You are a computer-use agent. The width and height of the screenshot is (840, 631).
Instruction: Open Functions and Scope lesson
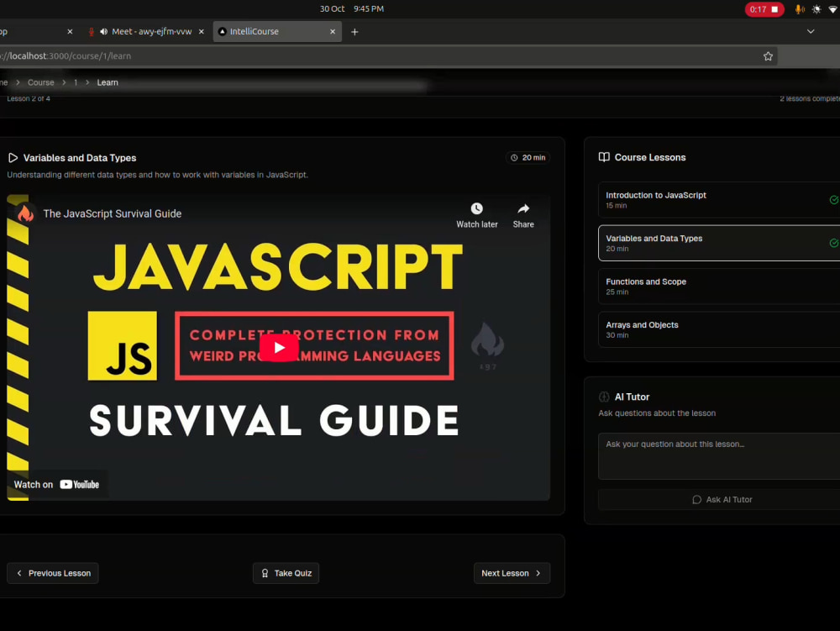pos(719,286)
